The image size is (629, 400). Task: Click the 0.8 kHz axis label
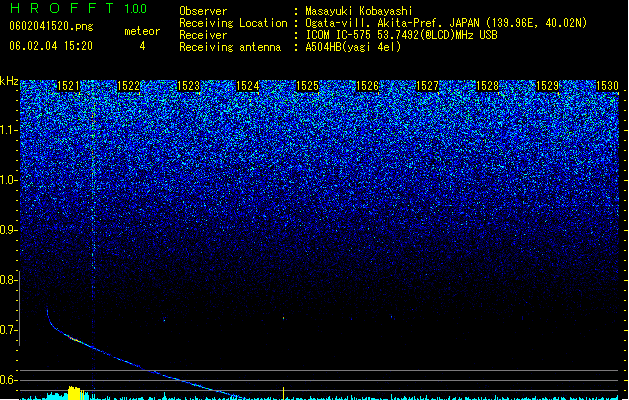coord(8,280)
